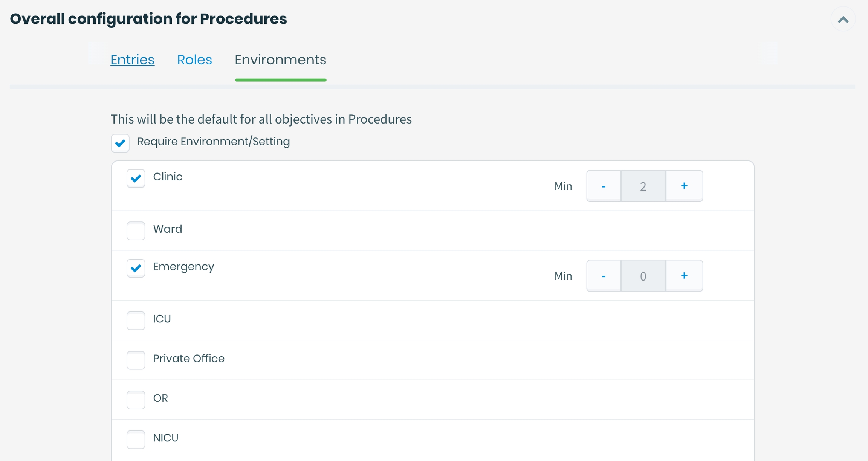The height and width of the screenshot is (461, 868).
Task: Click the Emergency minimum value field
Action: (x=643, y=276)
